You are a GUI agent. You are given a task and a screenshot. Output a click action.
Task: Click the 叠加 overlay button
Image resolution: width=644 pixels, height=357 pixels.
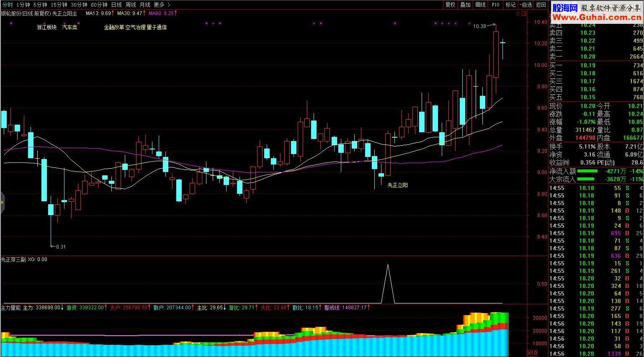[x=465, y=5]
